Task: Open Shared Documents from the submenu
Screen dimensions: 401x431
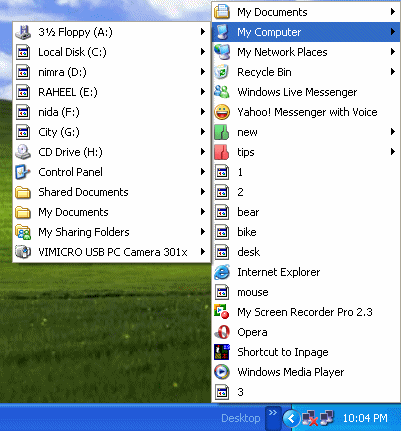Action: click(111, 192)
